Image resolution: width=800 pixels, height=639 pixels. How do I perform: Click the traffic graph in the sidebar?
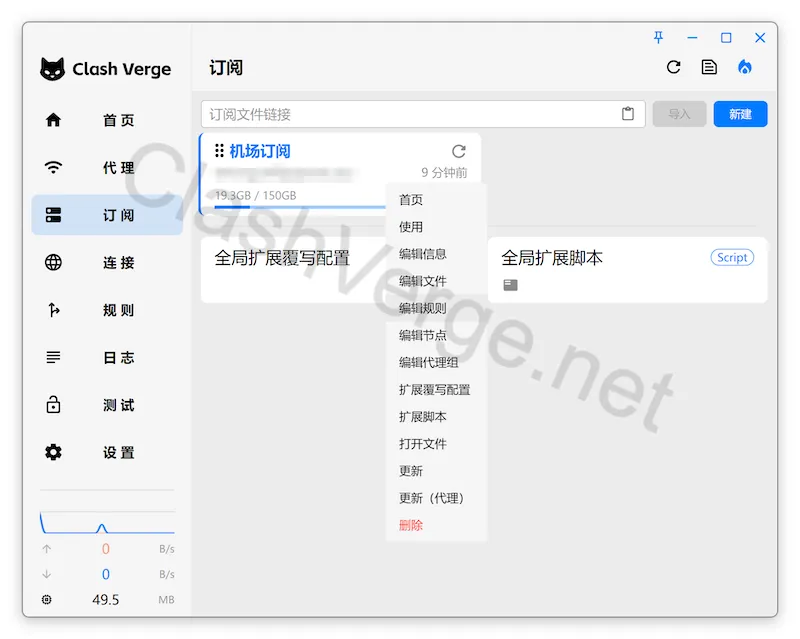pos(107,523)
